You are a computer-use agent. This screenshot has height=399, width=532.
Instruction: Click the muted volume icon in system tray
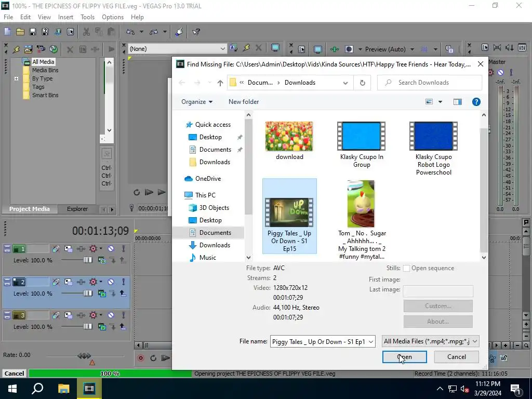coord(464,389)
